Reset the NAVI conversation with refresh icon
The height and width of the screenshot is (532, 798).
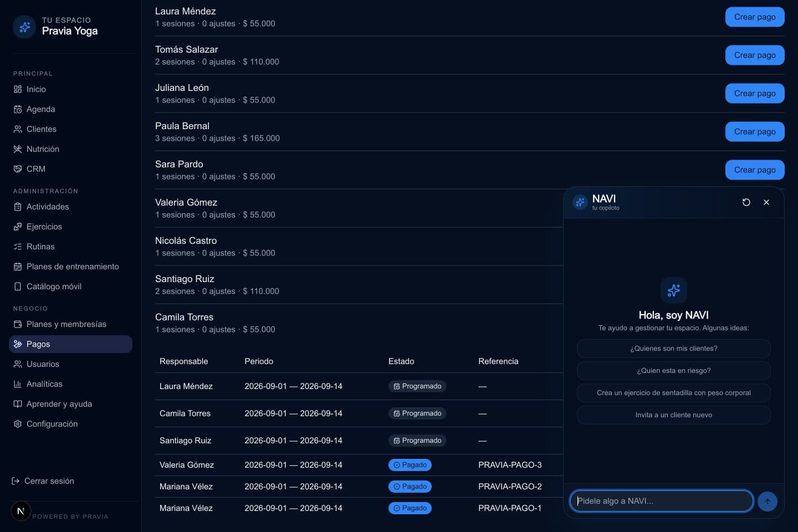click(746, 202)
